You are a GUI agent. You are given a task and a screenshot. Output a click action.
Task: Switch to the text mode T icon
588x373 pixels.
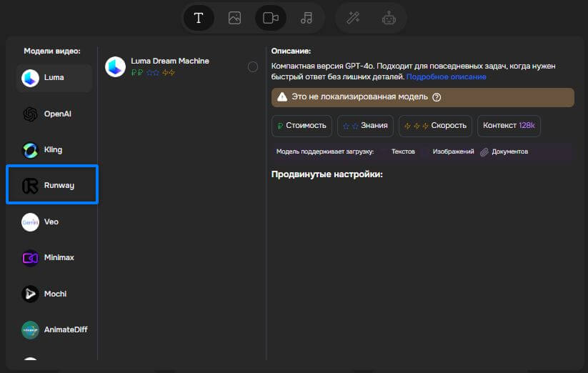199,19
